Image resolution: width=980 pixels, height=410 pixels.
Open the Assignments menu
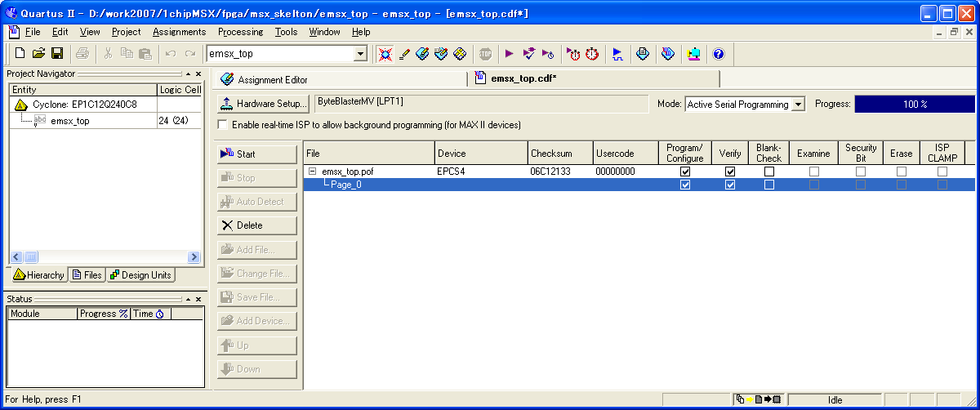(x=179, y=32)
